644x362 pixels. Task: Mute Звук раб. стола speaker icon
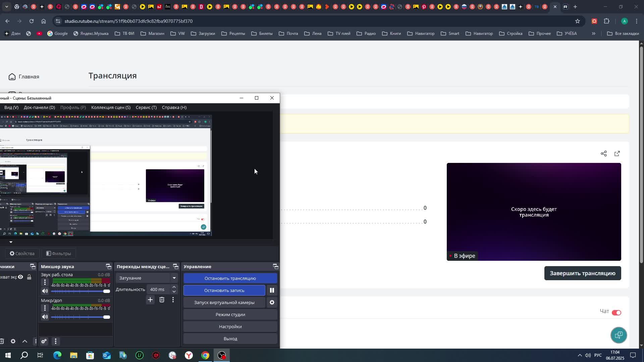45,291
